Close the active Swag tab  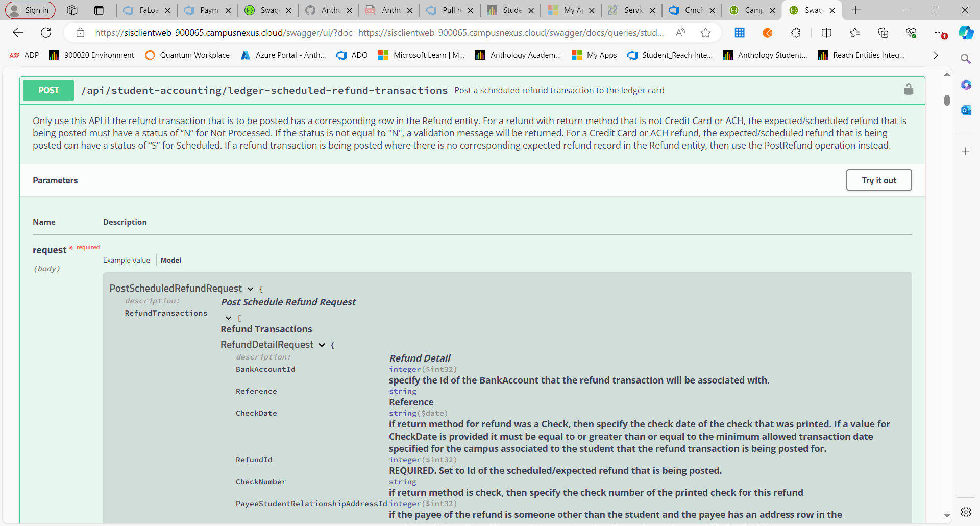pos(832,10)
